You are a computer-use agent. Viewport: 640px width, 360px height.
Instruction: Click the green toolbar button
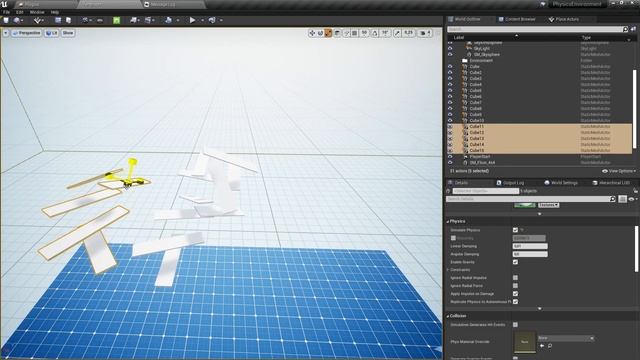click(x=117, y=20)
